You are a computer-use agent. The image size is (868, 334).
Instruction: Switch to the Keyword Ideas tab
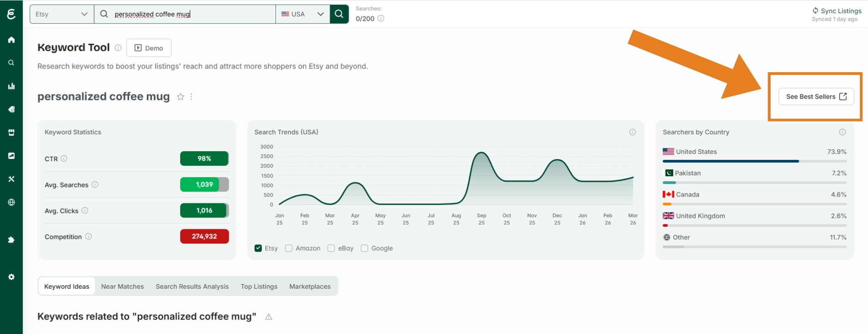(67, 286)
